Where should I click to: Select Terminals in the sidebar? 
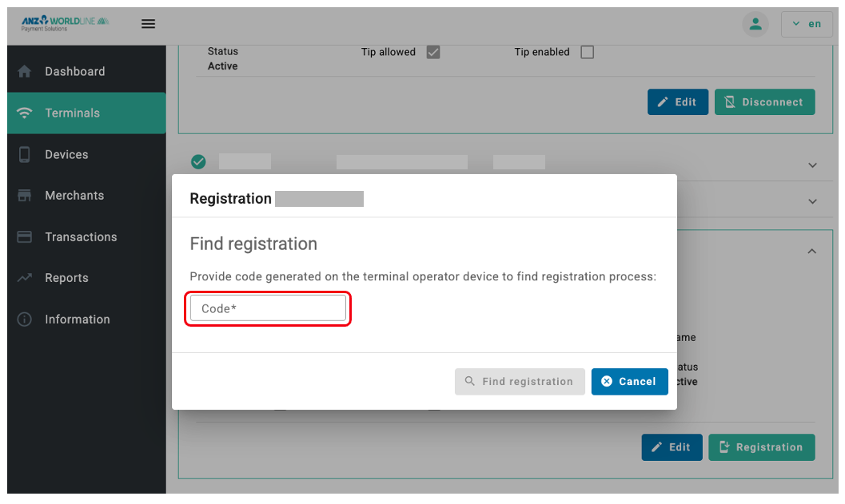coord(73,113)
